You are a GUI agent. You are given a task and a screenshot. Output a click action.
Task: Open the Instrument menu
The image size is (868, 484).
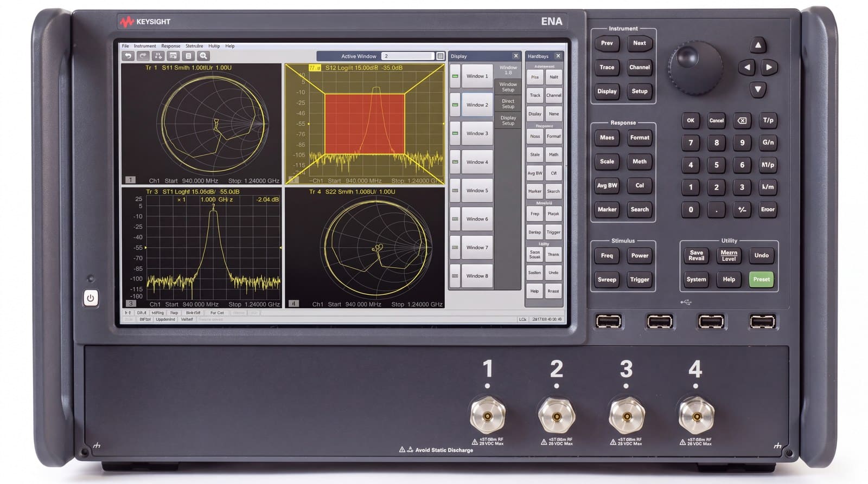coord(145,46)
